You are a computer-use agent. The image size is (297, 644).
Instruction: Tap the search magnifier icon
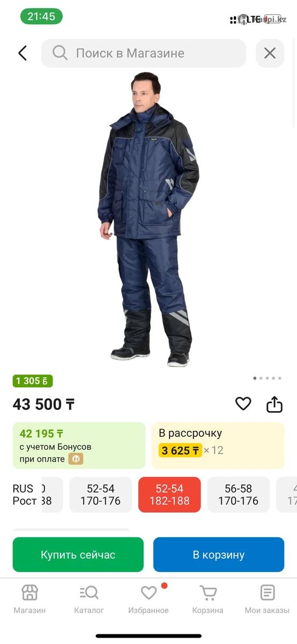click(x=60, y=53)
